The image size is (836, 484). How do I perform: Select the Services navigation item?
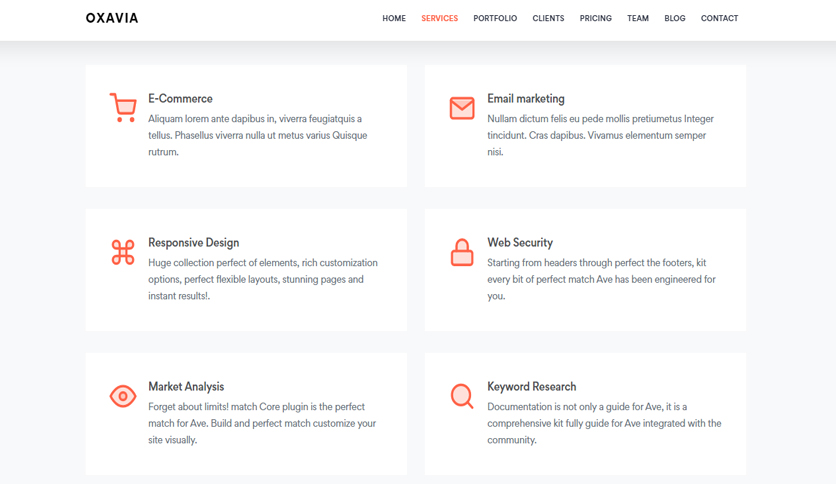pyautogui.click(x=439, y=18)
